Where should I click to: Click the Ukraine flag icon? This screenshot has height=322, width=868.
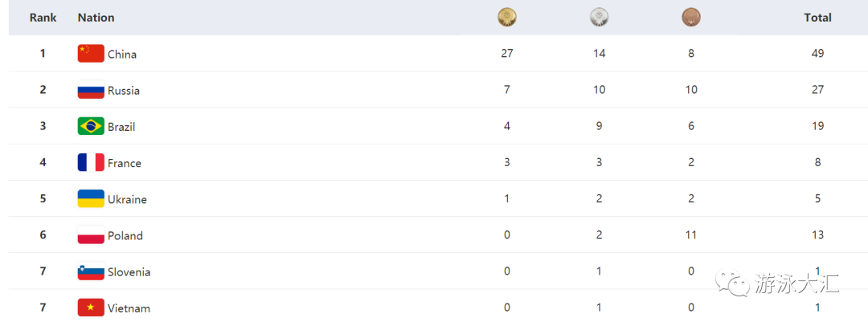pyautogui.click(x=91, y=198)
